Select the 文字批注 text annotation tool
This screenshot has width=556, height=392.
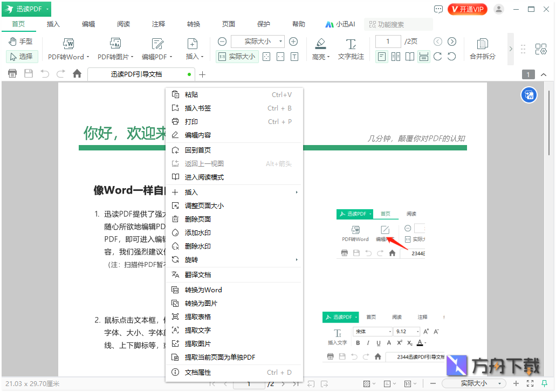[x=351, y=49]
